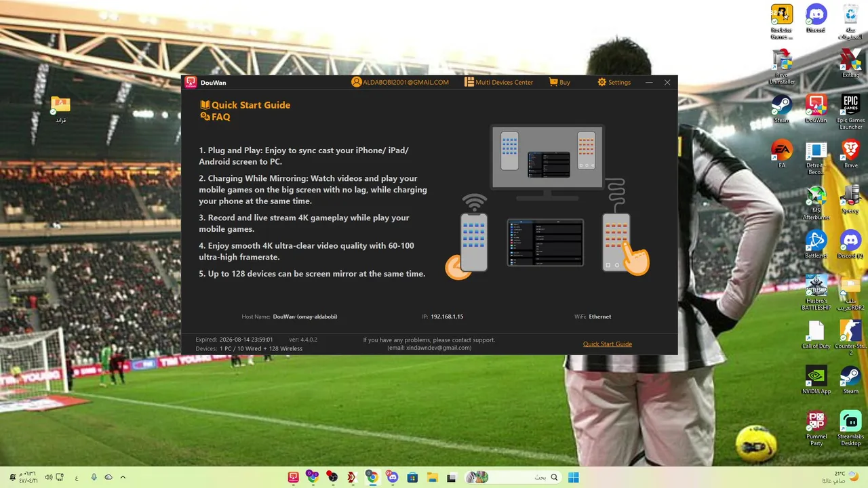Image resolution: width=868 pixels, height=488 pixels.
Task: Open Discord from the taskbar
Action: tap(392, 477)
